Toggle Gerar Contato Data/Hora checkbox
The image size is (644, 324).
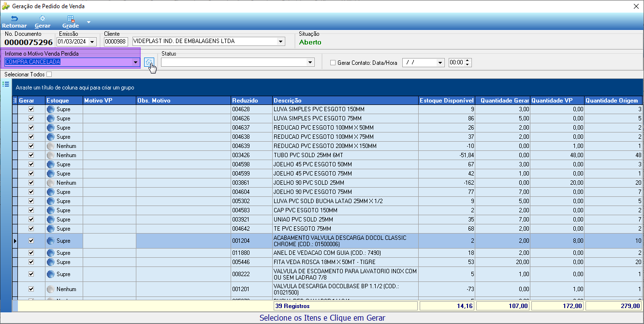click(333, 62)
